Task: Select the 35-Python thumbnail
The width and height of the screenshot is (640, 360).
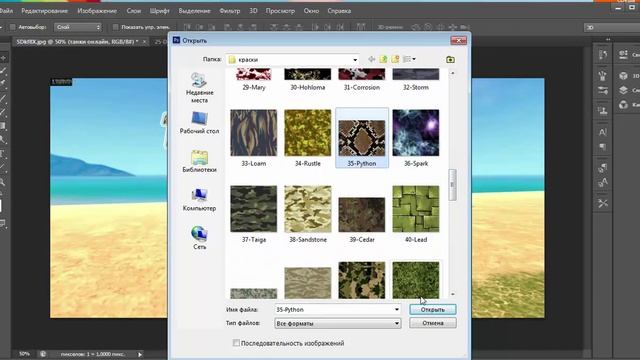Action: click(x=362, y=138)
